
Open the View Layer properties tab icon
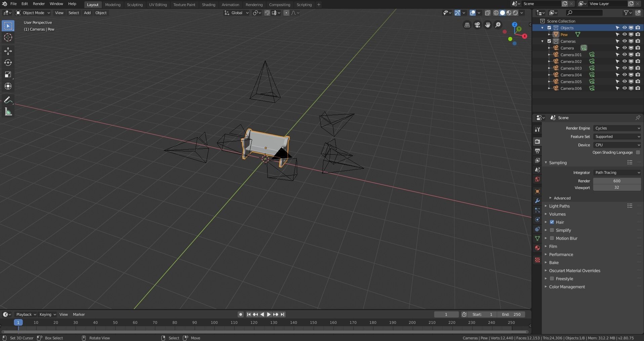coord(537,160)
